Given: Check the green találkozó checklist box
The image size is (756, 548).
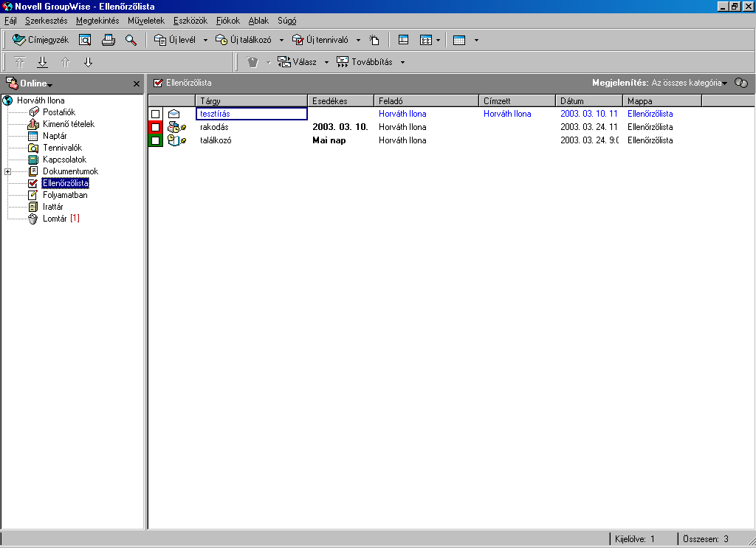Looking at the screenshot, I should coord(155,140).
